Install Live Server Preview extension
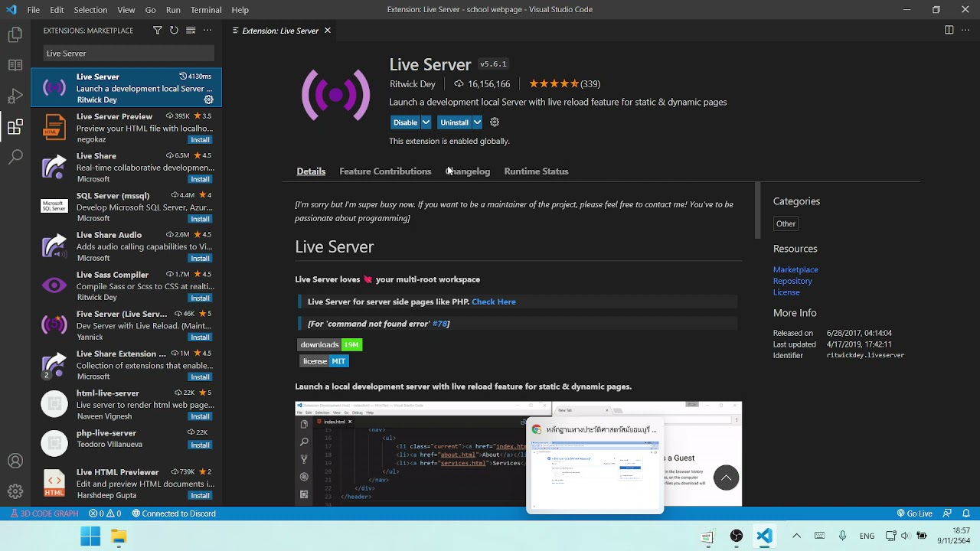Viewport: 980px width, 551px height. [201, 140]
